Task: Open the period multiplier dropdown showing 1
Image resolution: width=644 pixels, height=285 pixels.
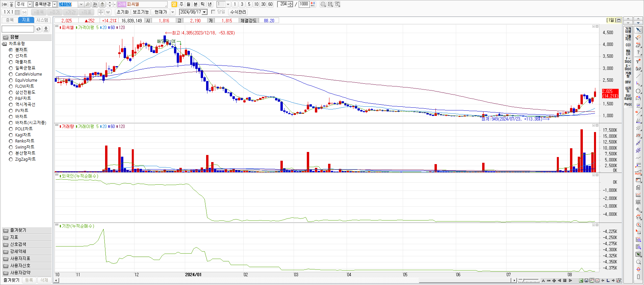Action: [x=228, y=4]
